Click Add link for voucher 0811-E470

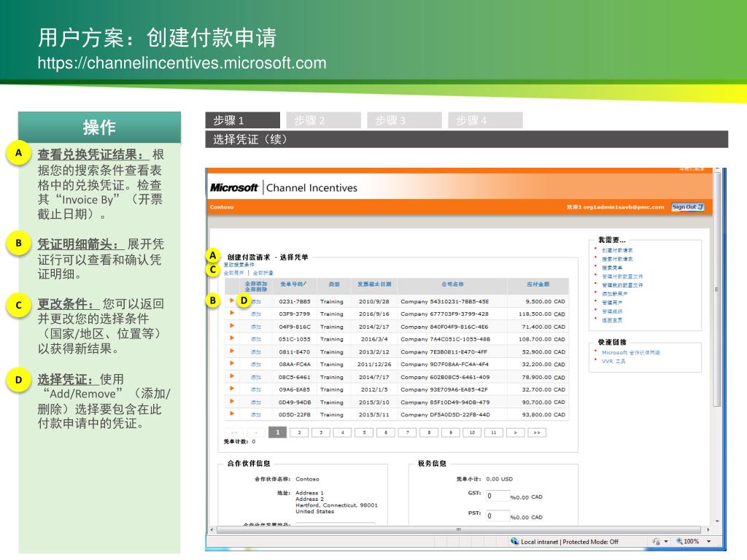pyautogui.click(x=256, y=352)
